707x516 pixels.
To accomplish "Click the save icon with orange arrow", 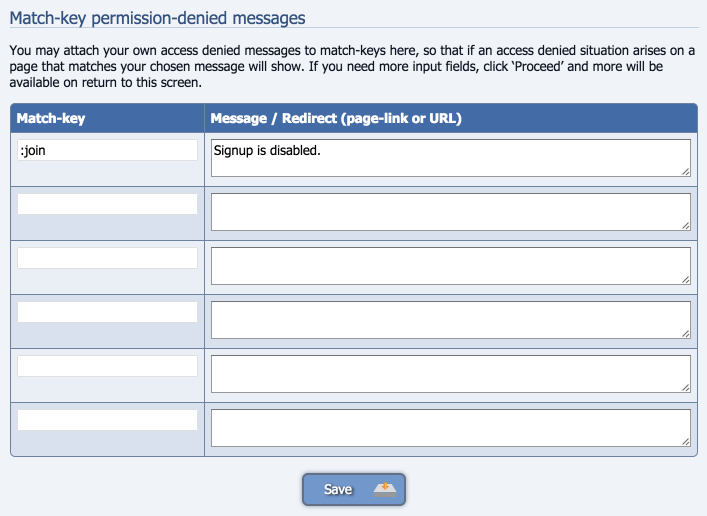I will [385, 490].
